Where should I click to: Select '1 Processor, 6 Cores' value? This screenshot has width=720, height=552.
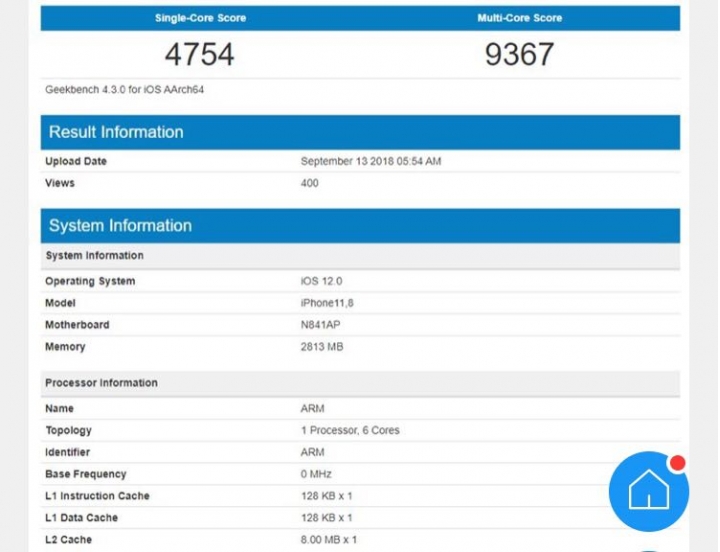click(350, 430)
